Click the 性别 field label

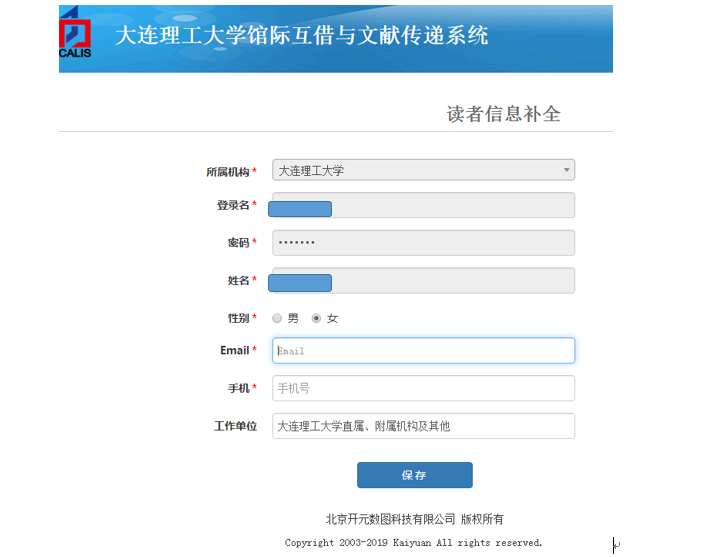click(237, 318)
